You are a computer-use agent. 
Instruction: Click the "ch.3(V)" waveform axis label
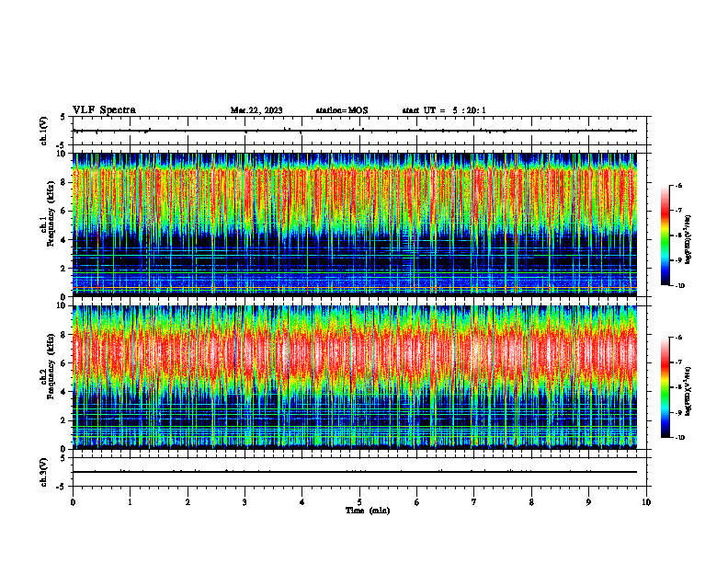coord(44,472)
